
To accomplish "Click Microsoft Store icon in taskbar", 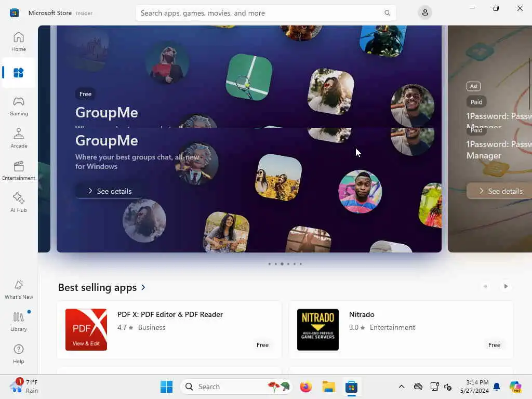I will click(x=351, y=387).
